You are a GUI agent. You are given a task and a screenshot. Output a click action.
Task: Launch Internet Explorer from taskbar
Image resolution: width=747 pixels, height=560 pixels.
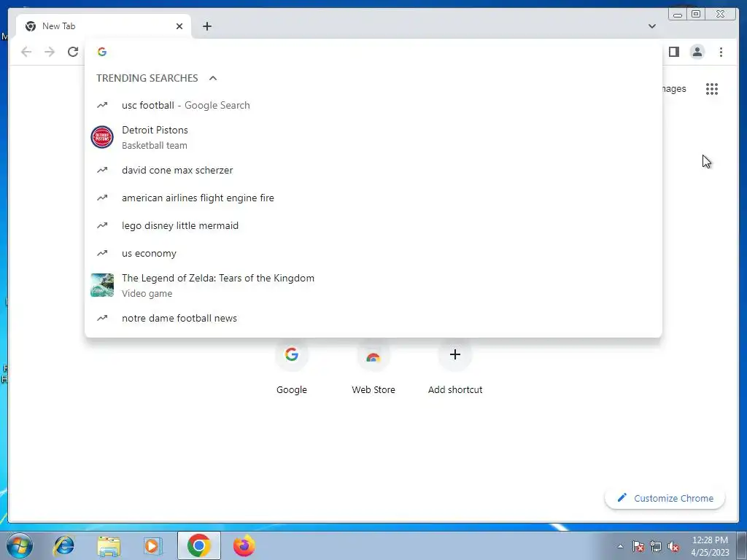pos(64,545)
